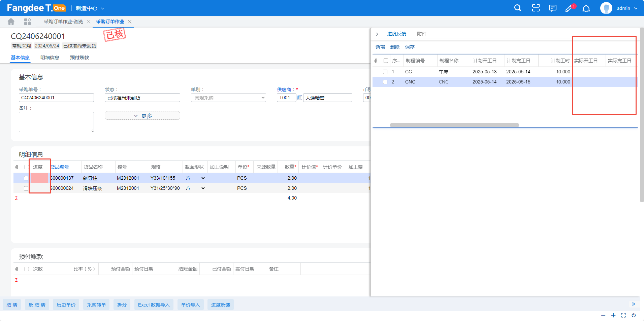Check the row for 斜导柱

pos(26,178)
